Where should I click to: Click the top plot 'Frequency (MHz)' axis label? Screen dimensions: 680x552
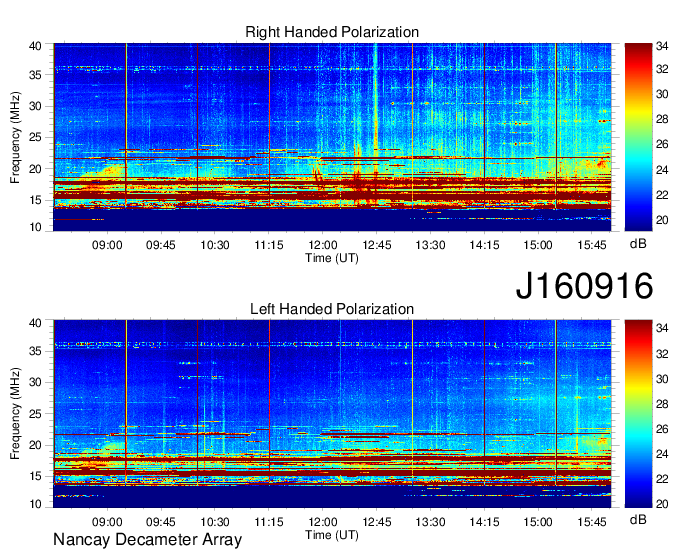pos(15,137)
